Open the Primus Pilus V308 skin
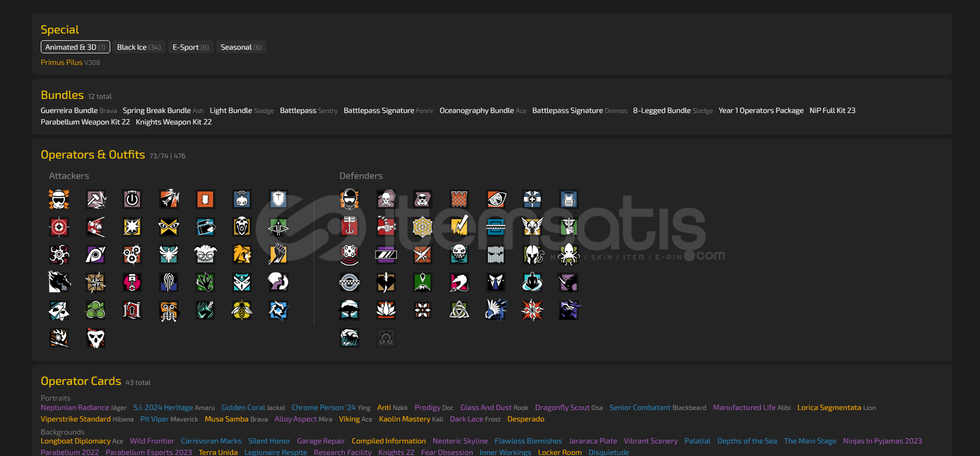Image resolution: width=980 pixels, height=456 pixels. [x=71, y=62]
